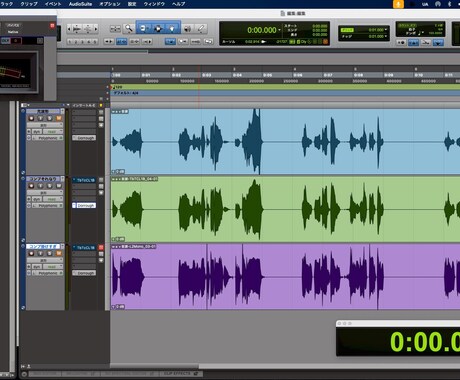The width and height of the screenshot is (460, 380).
Task: Select the Trim tool
Action: 143,29
